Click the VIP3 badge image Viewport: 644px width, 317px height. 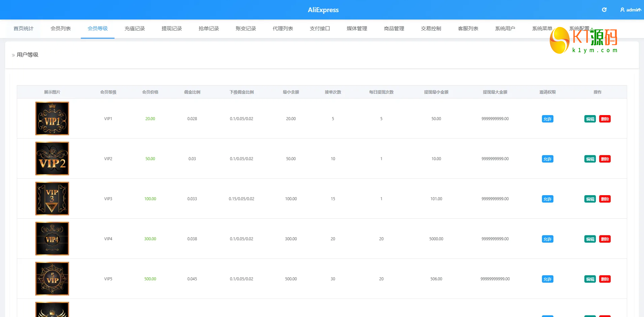52,199
